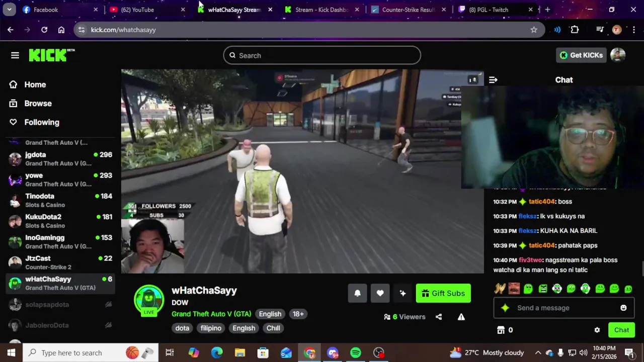Open InoGamingg channel in sidebar
Viewport: 644px width, 362px height.
click(x=60, y=241)
